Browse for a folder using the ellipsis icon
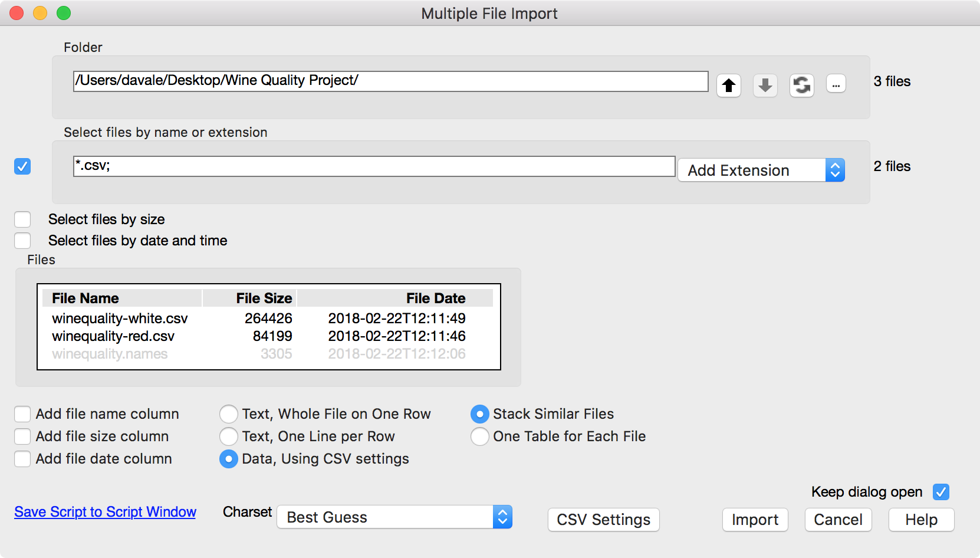Screen dimensions: 980x558 pos(836,83)
